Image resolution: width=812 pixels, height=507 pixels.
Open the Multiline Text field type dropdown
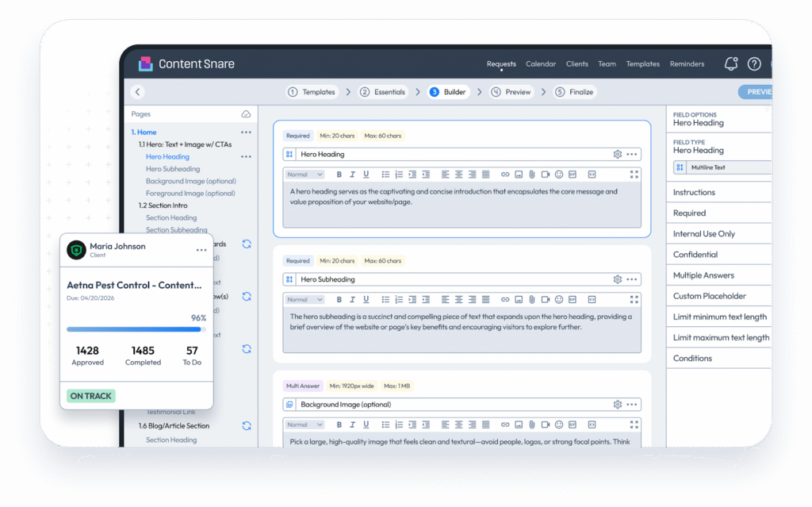[722, 167]
